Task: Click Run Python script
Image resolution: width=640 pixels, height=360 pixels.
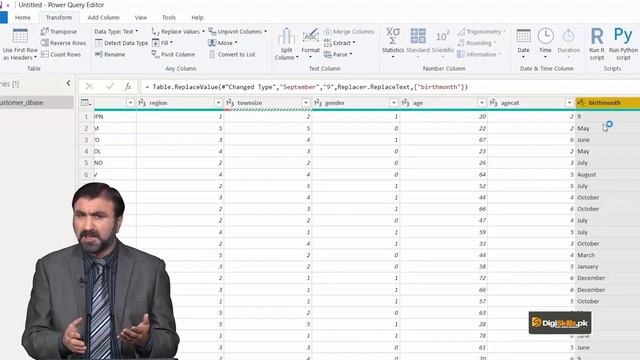Action: (x=623, y=43)
